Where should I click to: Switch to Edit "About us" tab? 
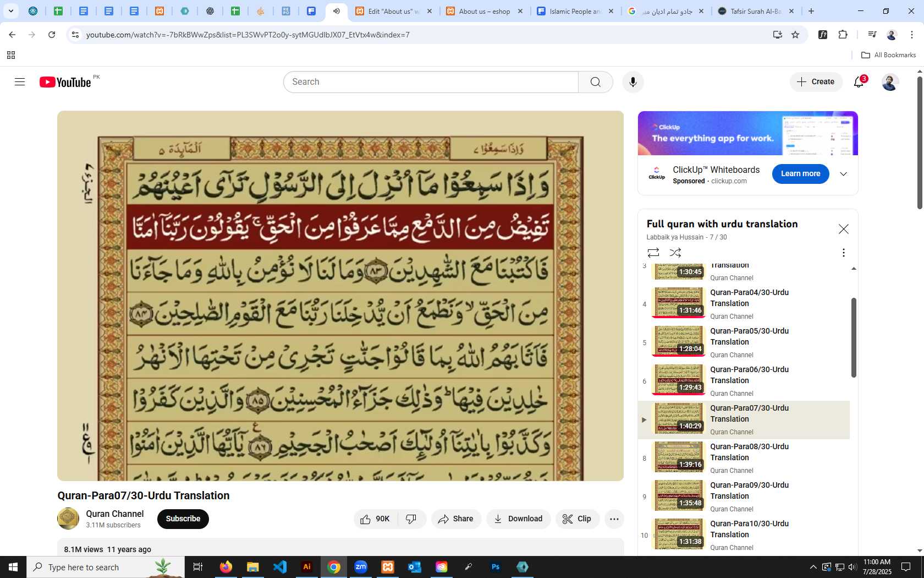tap(393, 11)
